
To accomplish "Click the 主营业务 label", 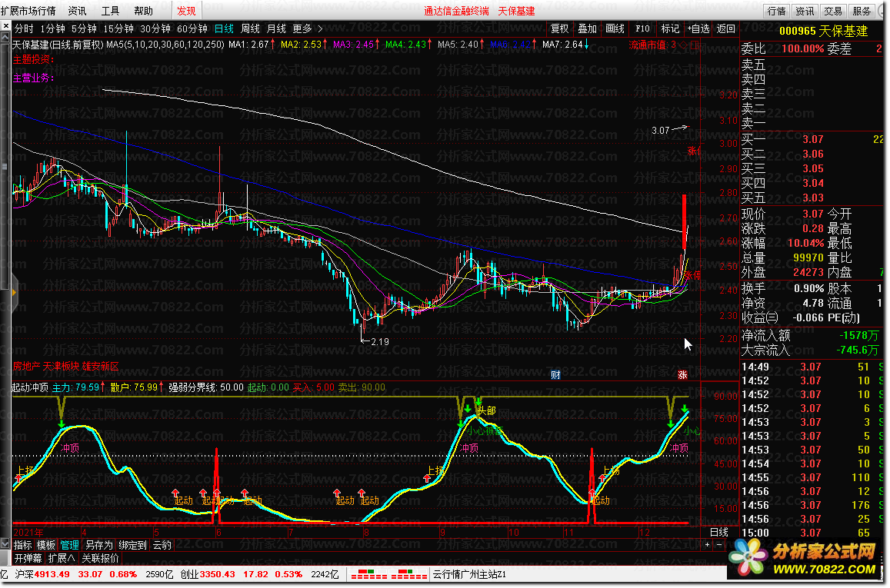I will pos(34,78).
